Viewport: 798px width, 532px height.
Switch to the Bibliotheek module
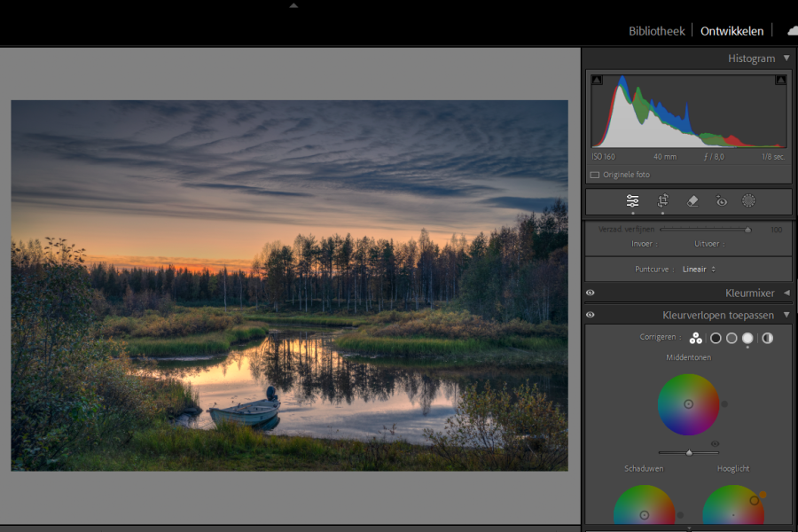point(656,31)
